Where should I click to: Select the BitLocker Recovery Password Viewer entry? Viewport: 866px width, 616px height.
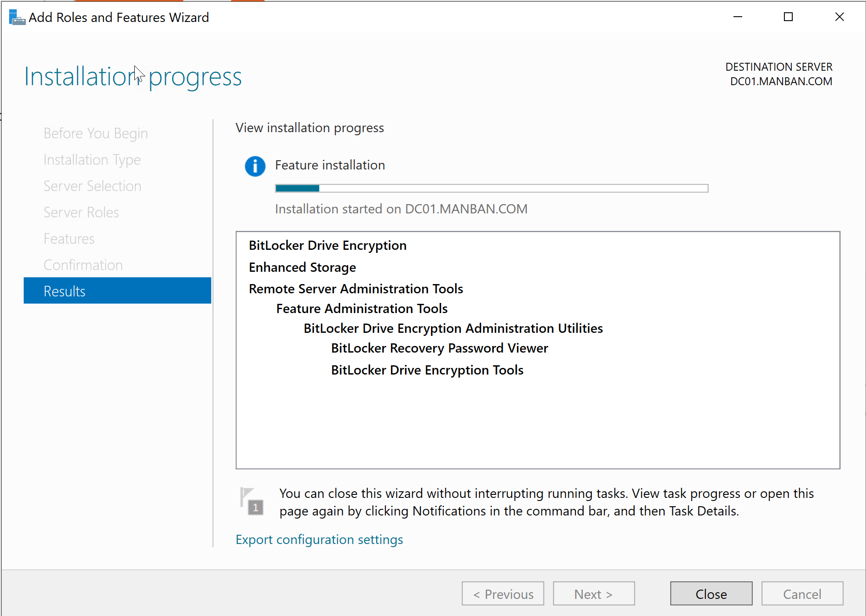pos(439,348)
